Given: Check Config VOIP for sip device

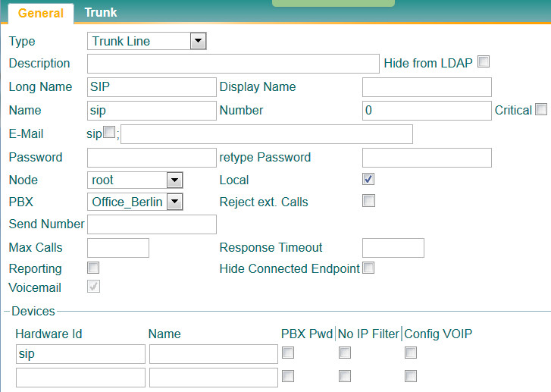Looking at the screenshot, I should (x=410, y=353).
